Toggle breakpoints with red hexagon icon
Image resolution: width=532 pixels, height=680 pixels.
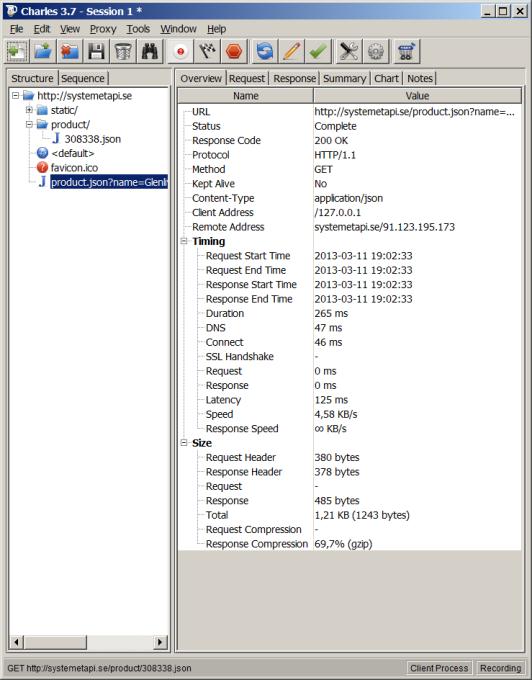(x=234, y=52)
